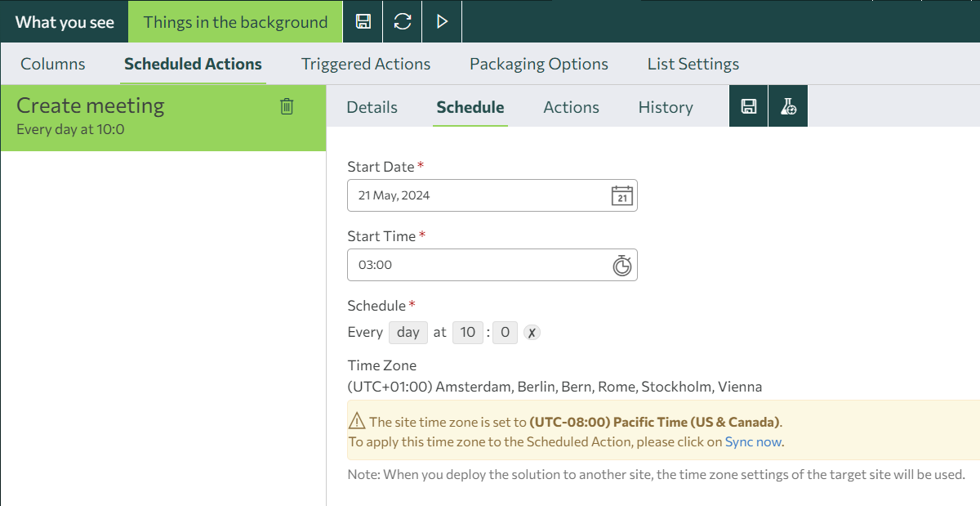
Task: Click the Amsterdam, Berlin time zone text
Action: [555, 387]
